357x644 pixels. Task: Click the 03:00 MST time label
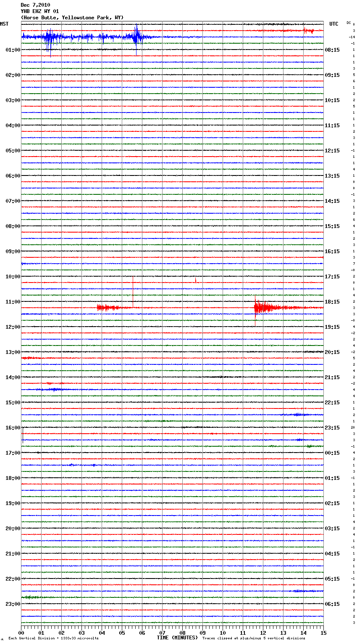tap(13, 100)
